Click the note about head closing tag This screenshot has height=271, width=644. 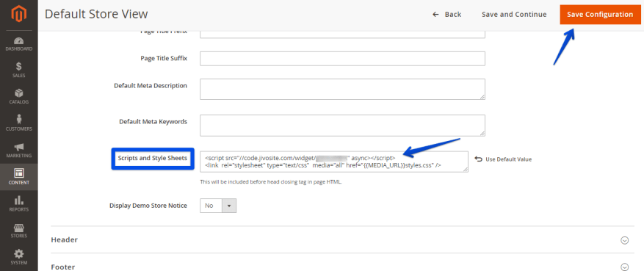click(271, 182)
